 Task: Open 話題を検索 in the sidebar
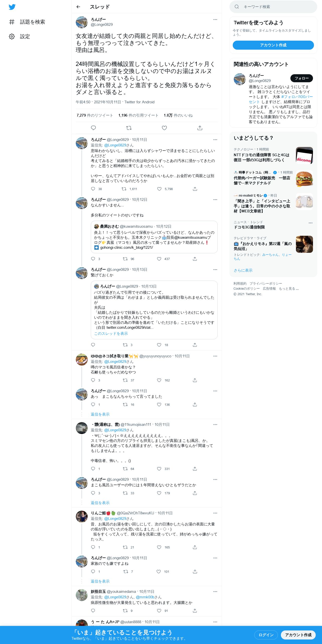click(x=27, y=22)
